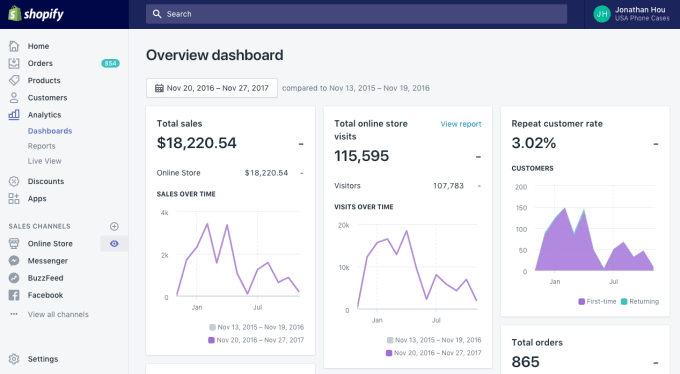
Task: Click the Online Store $18,220.54 row amount
Action: (266, 173)
